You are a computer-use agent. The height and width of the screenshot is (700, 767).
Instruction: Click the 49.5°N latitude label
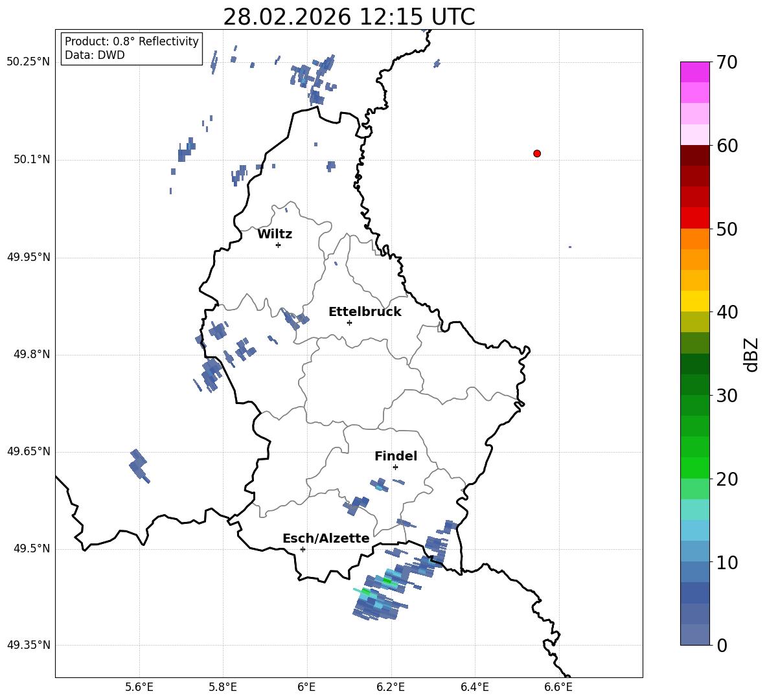click(32, 548)
